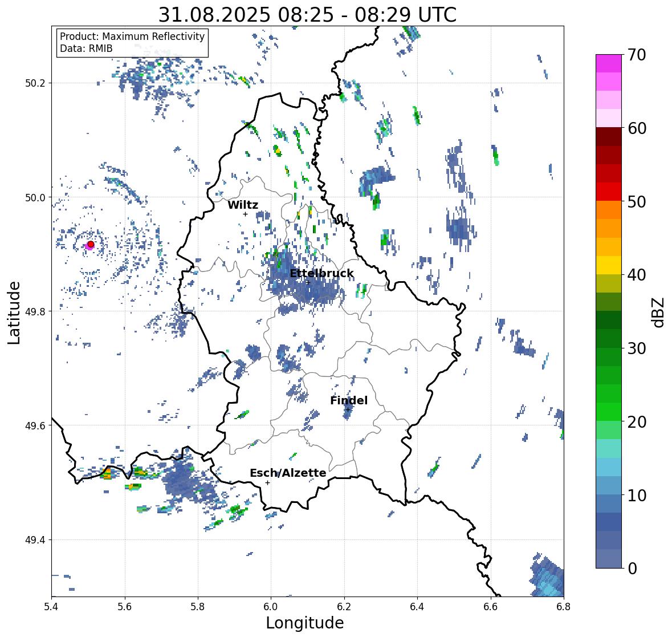Viewport: 672px width, 637px height.
Task: Click the 5.6 longitude tick label
Action: click(125, 607)
